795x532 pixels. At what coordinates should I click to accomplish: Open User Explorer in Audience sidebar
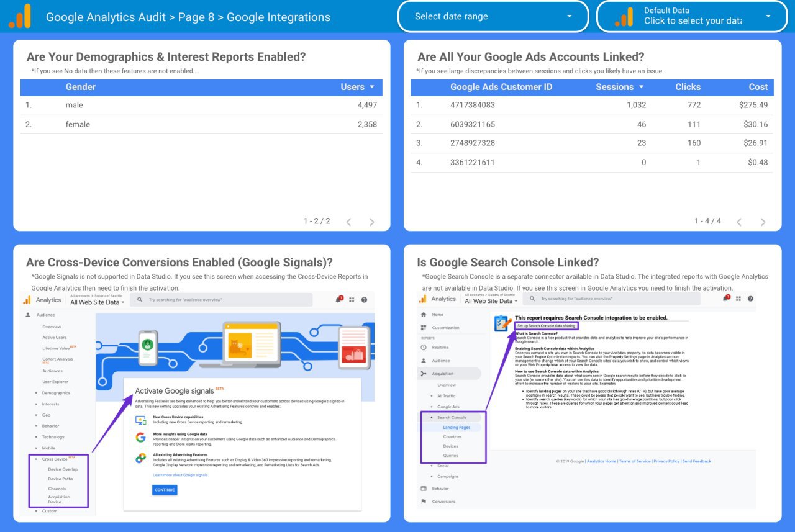click(55, 382)
